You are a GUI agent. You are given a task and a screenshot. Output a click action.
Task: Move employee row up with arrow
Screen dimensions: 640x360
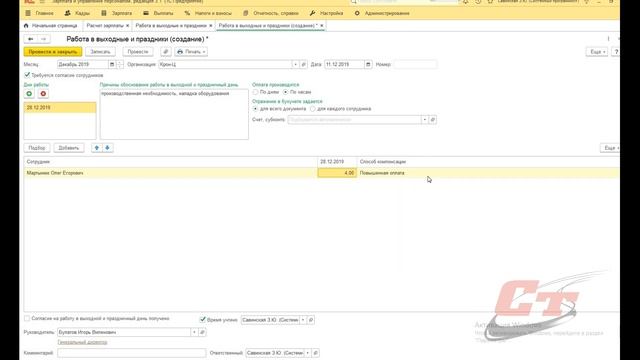[97, 148]
